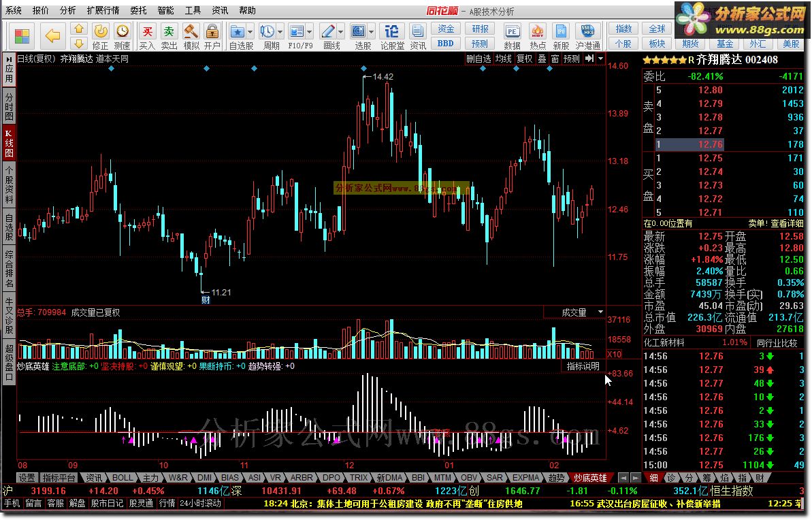Open the 扩展行情 menu

point(103,10)
